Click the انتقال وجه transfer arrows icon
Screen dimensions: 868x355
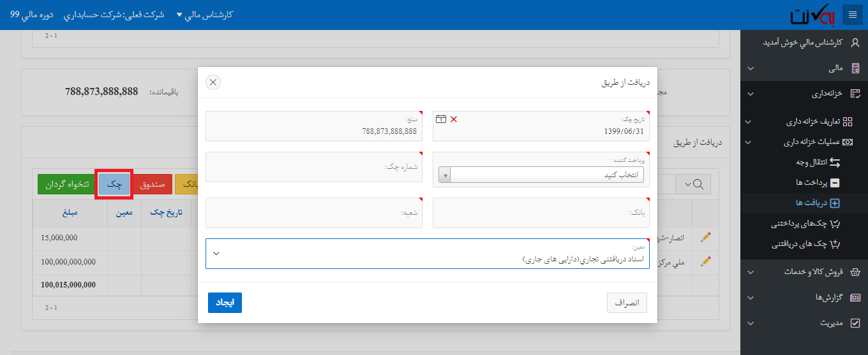tap(835, 163)
